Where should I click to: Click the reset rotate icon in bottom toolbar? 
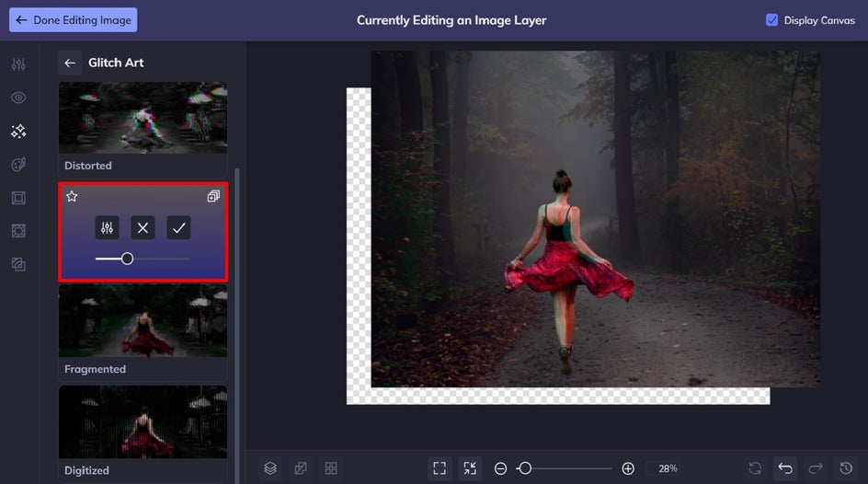(755, 468)
